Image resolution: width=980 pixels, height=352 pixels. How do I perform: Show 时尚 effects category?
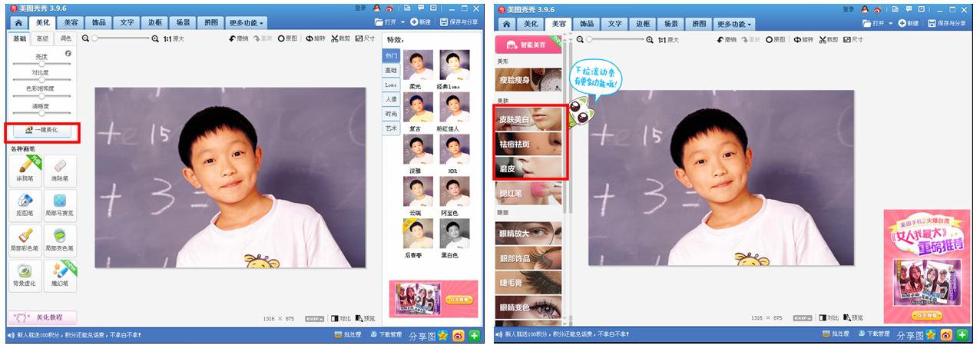pyautogui.click(x=391, y=114)
